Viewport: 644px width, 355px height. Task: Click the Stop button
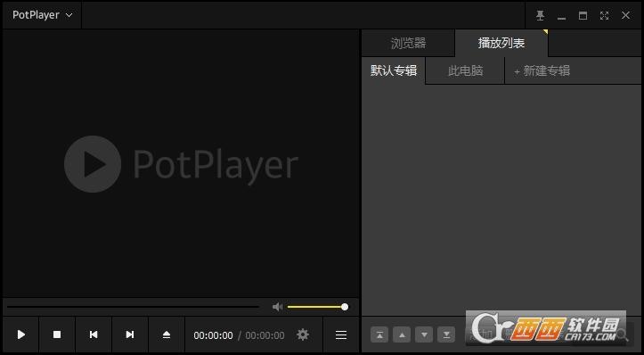pyautogui.click(x=57, y=334)
